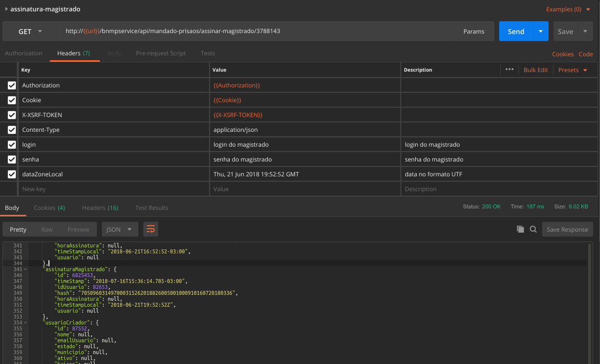
Task: Toggle the senha header checkbox
Action: point(12,160)
